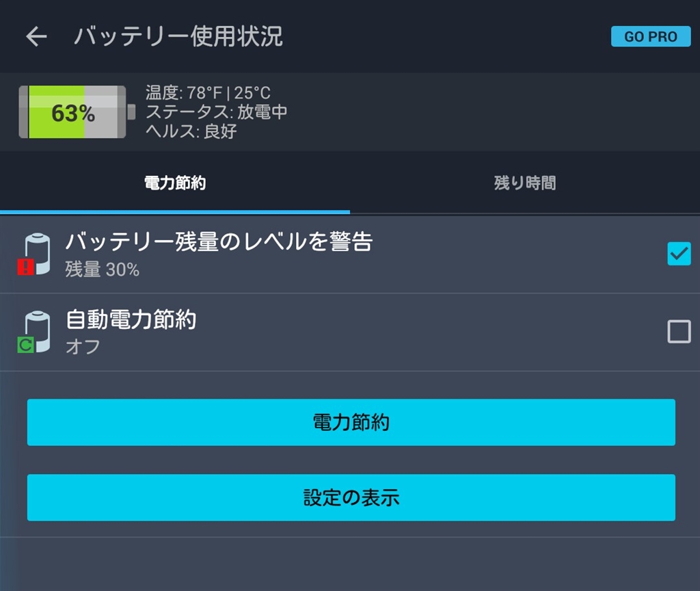Viewport: 700px width, 591px height.
Task: Uncheck the battery level warning checkbox
Action: point(679,254)
